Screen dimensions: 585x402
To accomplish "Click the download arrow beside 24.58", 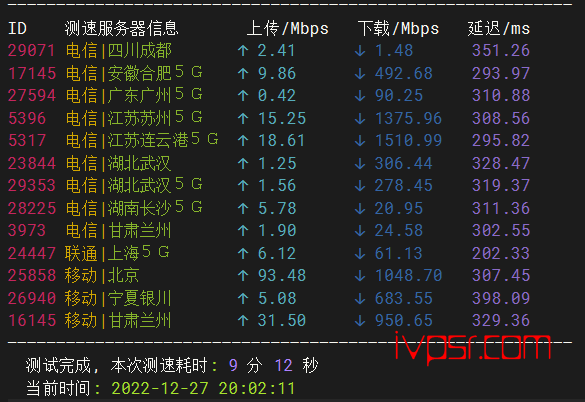I will (360, 231).
